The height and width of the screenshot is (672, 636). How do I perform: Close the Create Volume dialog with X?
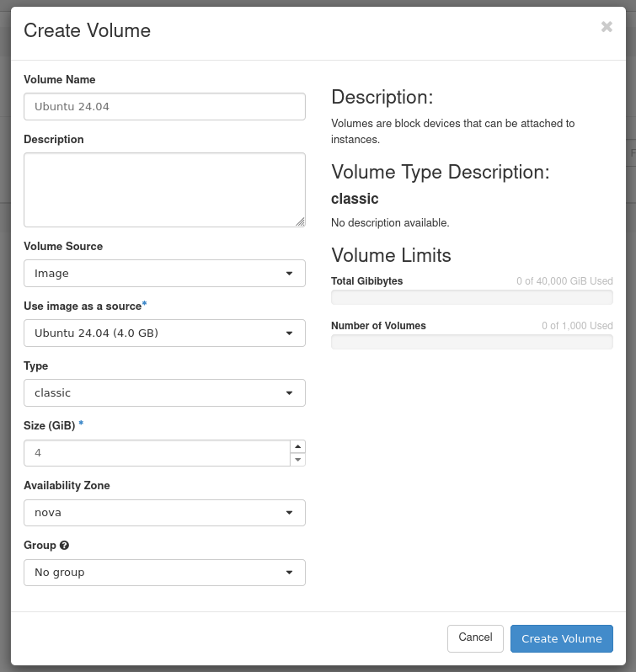tap(607, 27)
